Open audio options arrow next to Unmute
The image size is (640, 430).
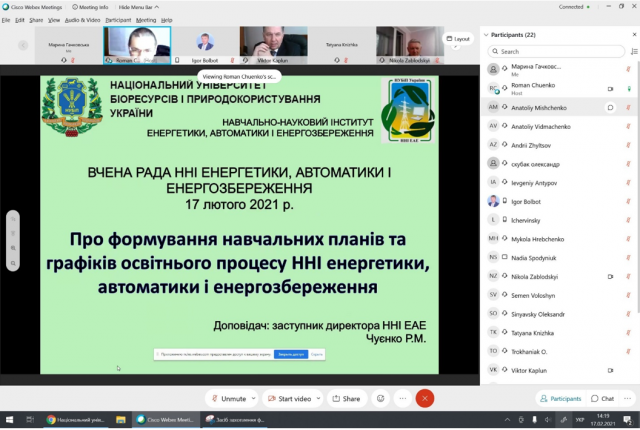point(253,399)
